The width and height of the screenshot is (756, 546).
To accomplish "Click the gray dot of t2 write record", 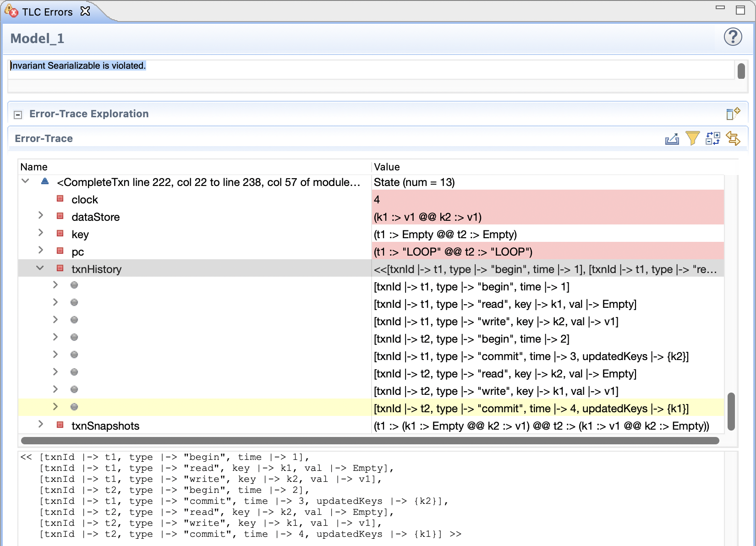I will click(x=74, y=389).
